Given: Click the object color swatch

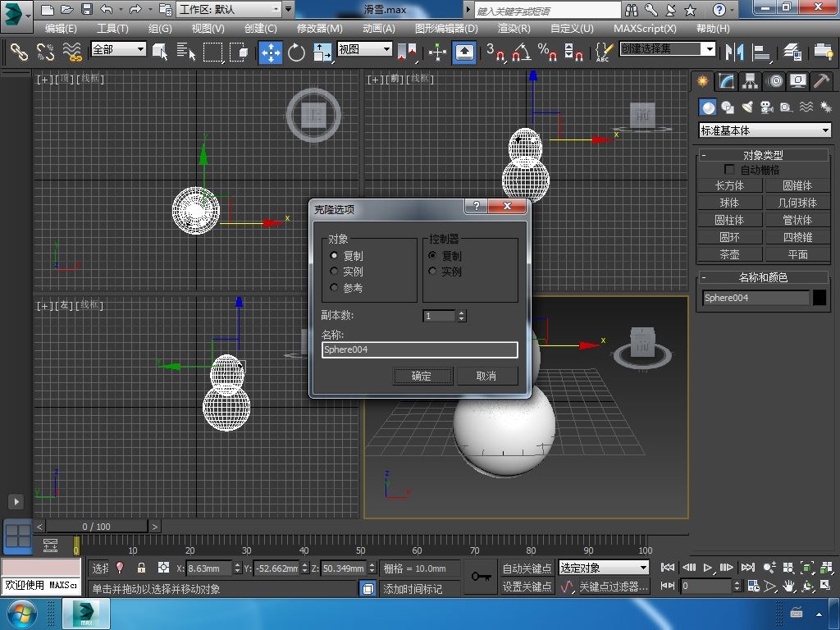Looking at the screenshot, I should [x=819, y=297].
